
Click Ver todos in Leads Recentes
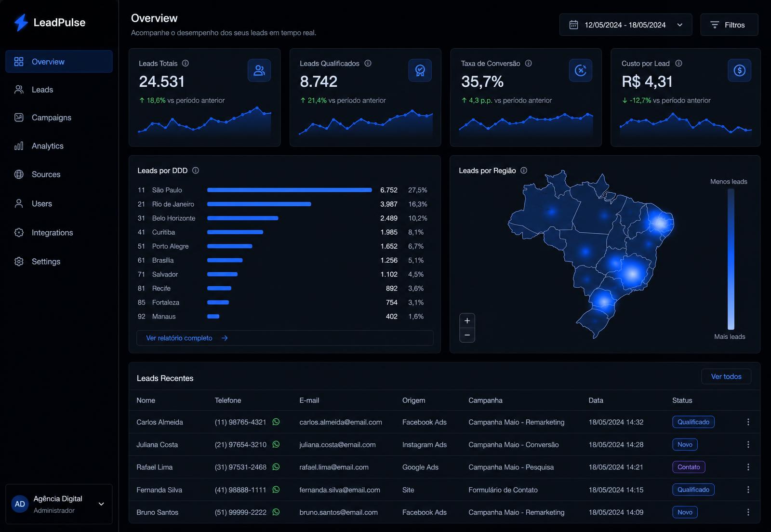(726, 376)
